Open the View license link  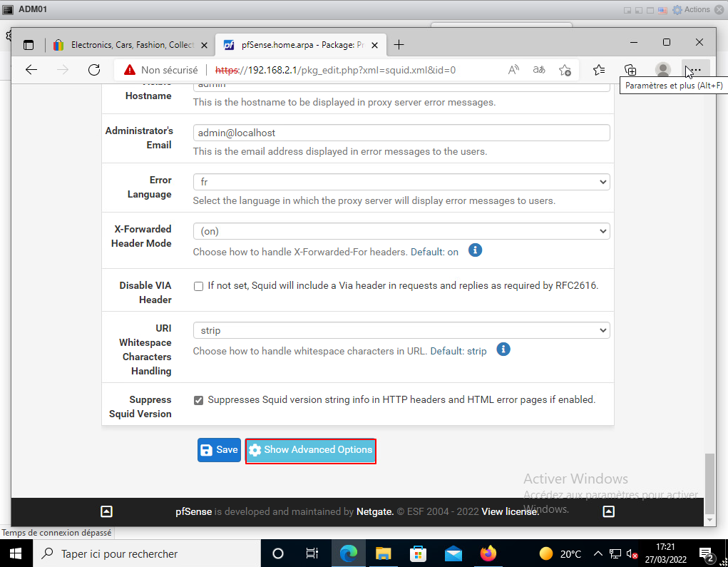point(510,511)
